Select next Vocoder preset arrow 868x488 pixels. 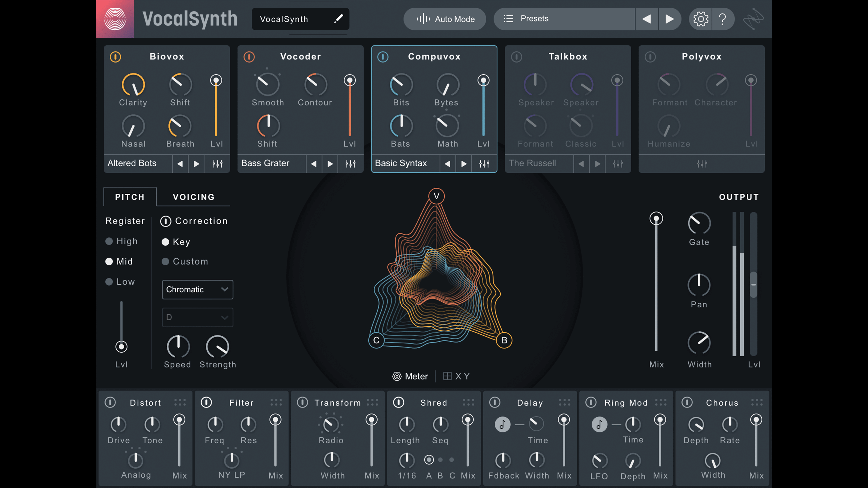pyautogui.click(x=330, y=164)
